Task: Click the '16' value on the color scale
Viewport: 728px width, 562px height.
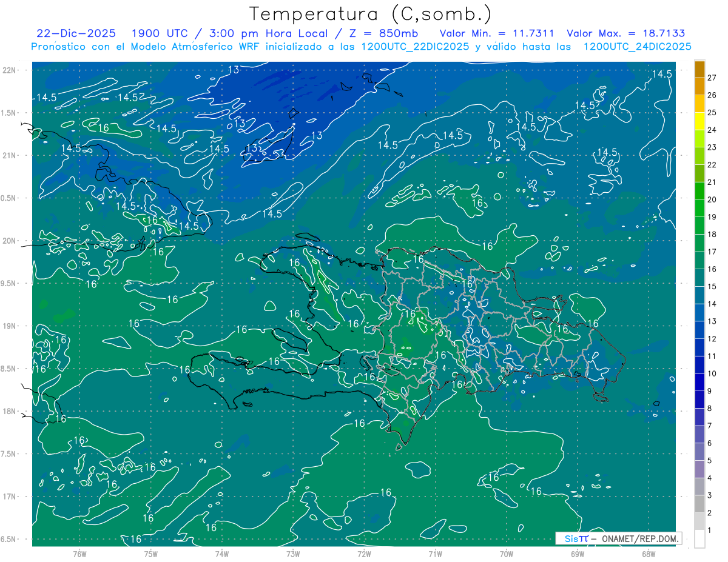Action: click(713, 269)
